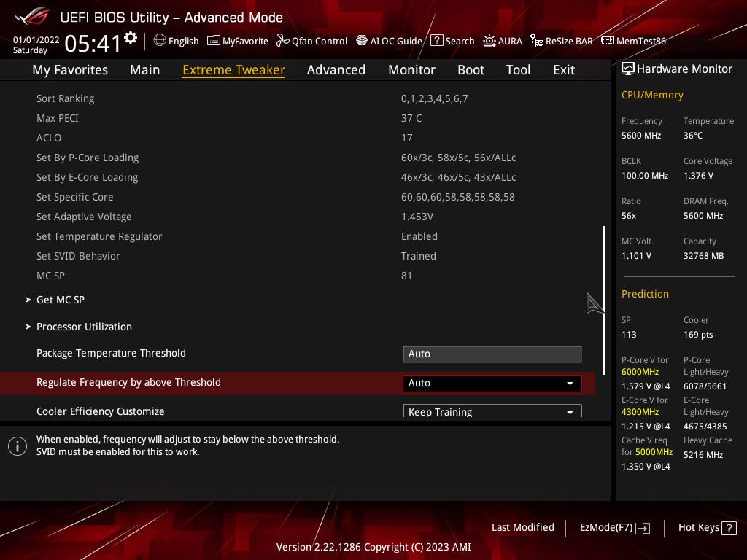Click the date 01/01/2022 Saturday

coord(36,44)
